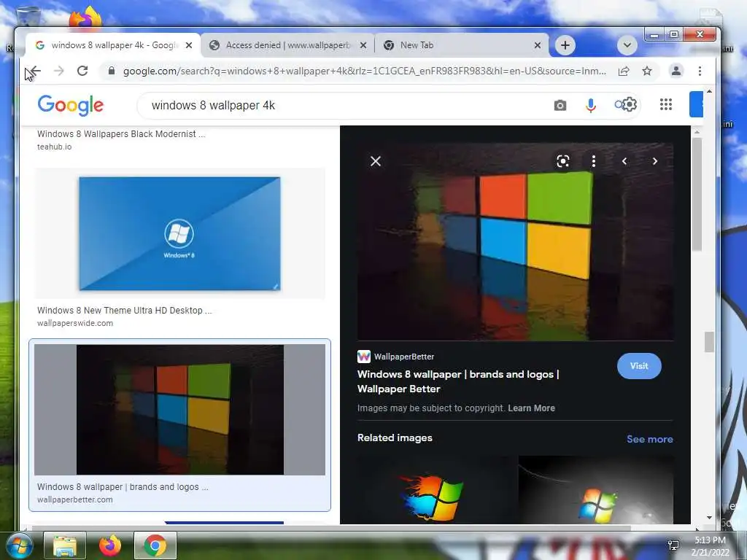Open Chrome's three-dot menu
Image resolution: width=747 pixels, height=560 pixels.
point(700,71)
